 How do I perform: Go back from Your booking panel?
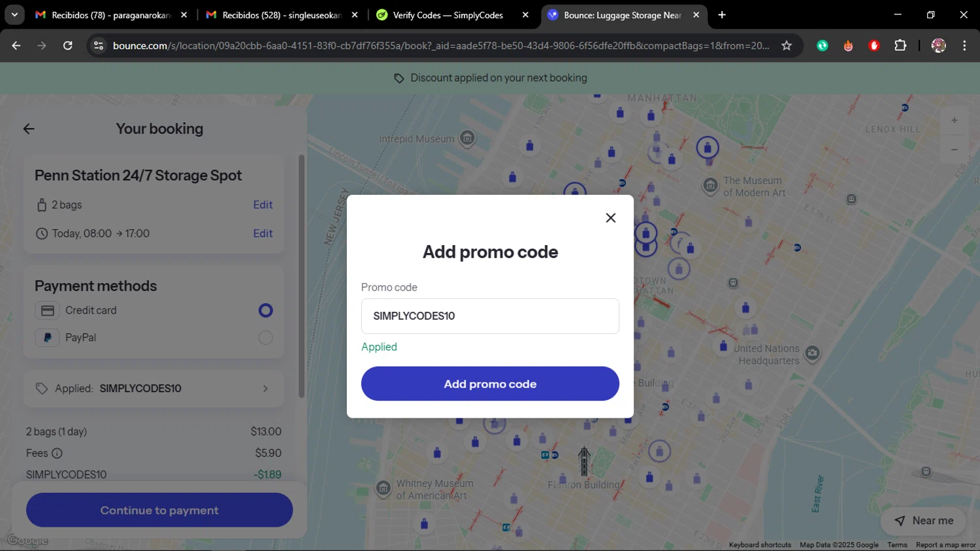29,129
